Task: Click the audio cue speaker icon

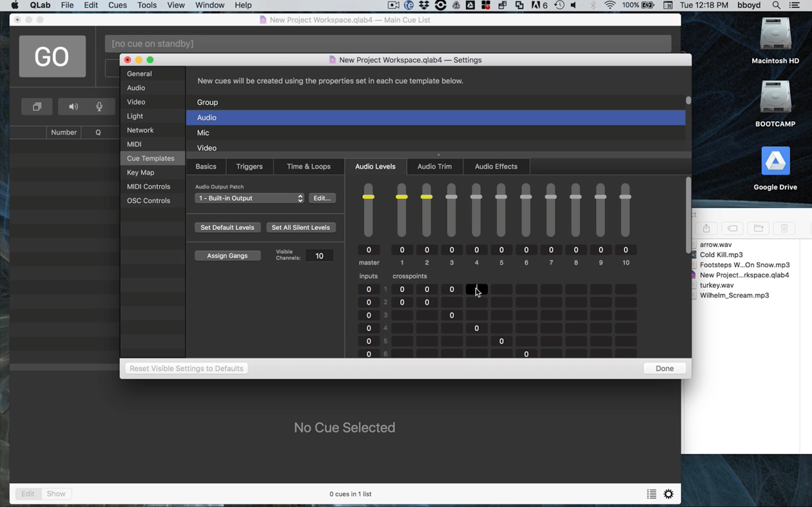Action: (x=74, y=107)
